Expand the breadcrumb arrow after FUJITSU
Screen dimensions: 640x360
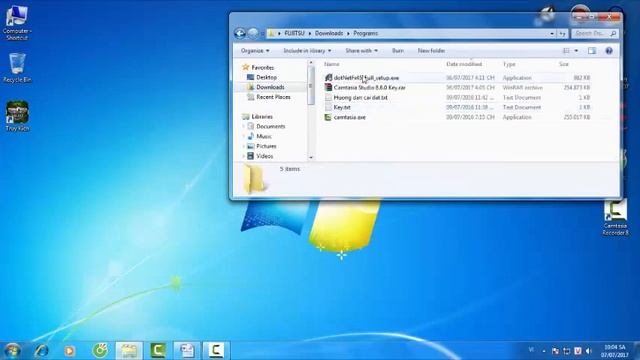click(x=310, y=33)
